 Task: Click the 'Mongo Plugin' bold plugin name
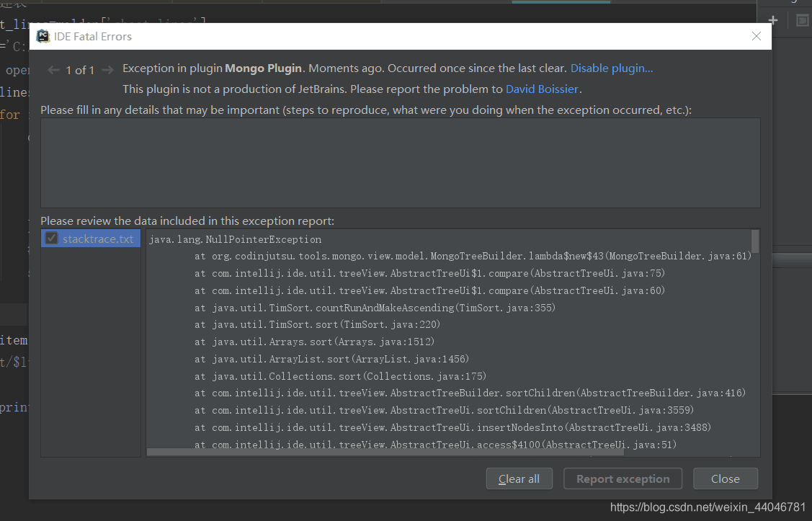(x=263, y=68)
